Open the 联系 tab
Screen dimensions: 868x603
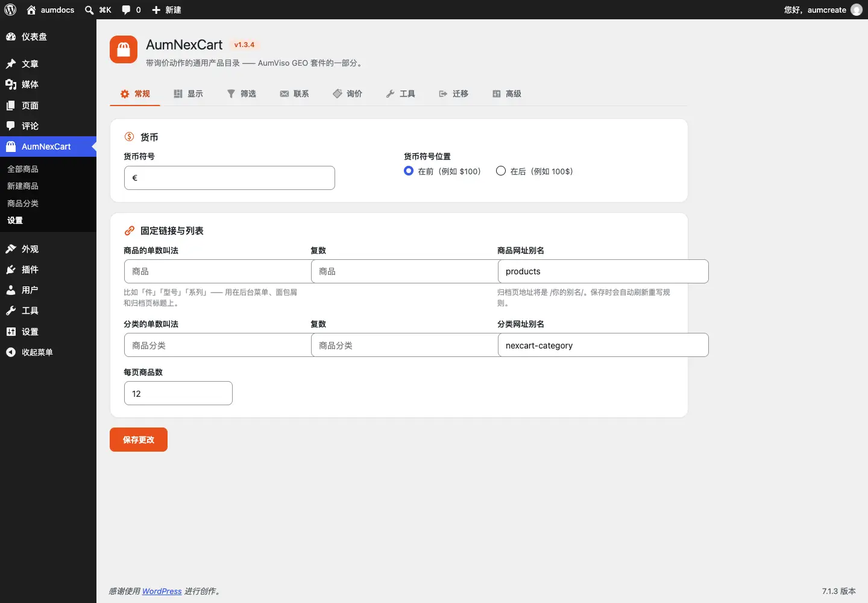click(294, 94)
